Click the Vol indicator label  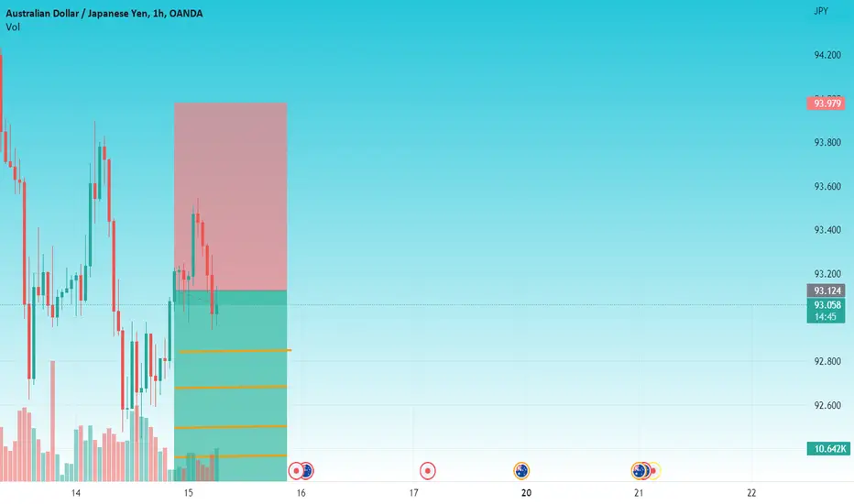click(13, 27)
